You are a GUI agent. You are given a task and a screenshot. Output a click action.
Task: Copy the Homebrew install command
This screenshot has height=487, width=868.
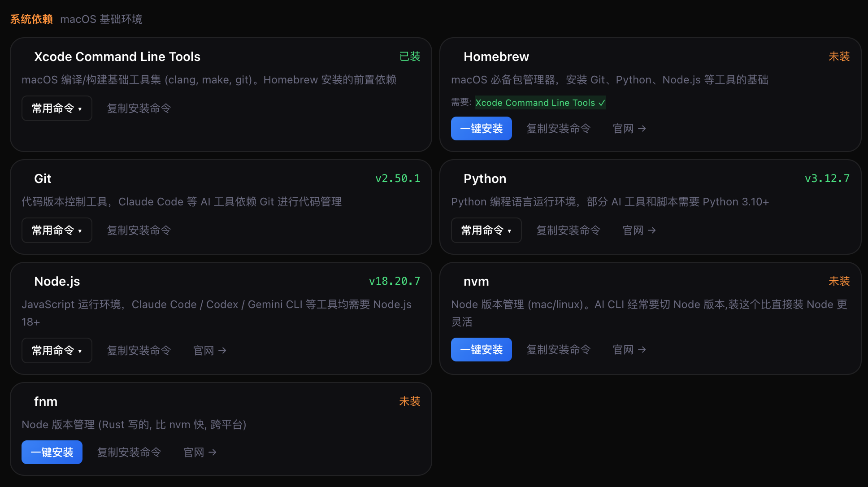click(x=559, y=129)
